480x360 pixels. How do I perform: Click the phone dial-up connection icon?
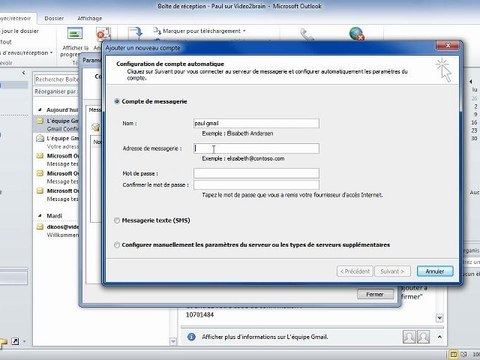pos(306,34)
